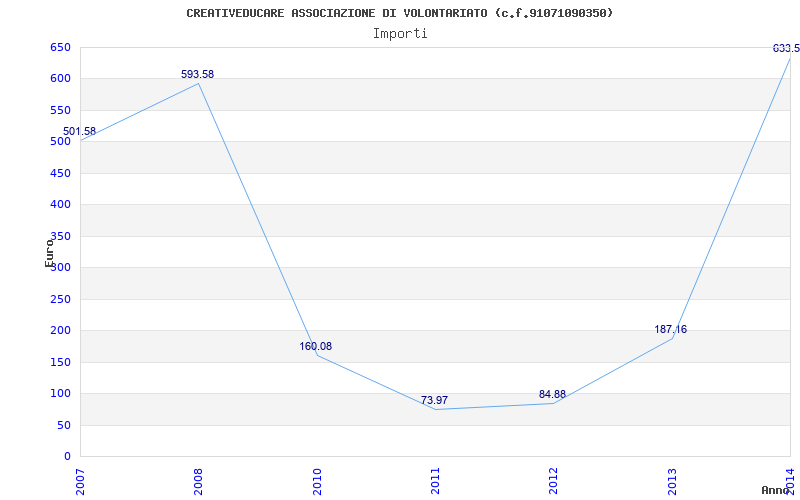Click the 2014 x-axis label

790,481
